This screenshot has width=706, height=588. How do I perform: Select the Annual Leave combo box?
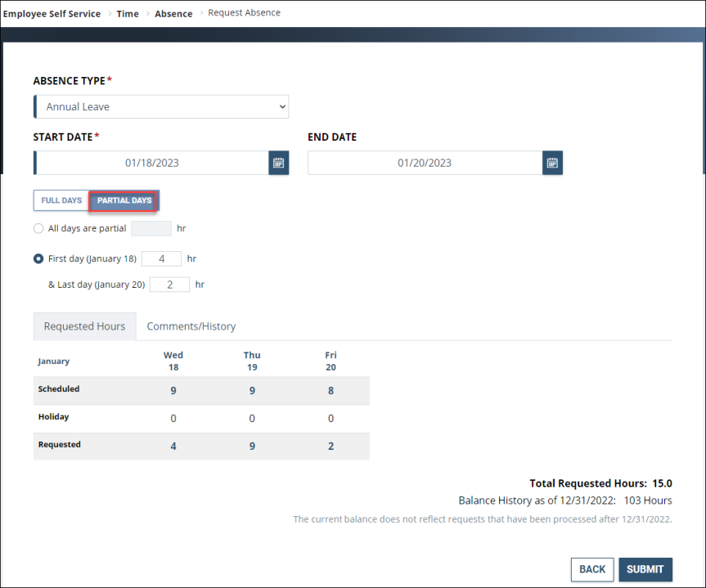pyautogui.click(x=160, y=106)
